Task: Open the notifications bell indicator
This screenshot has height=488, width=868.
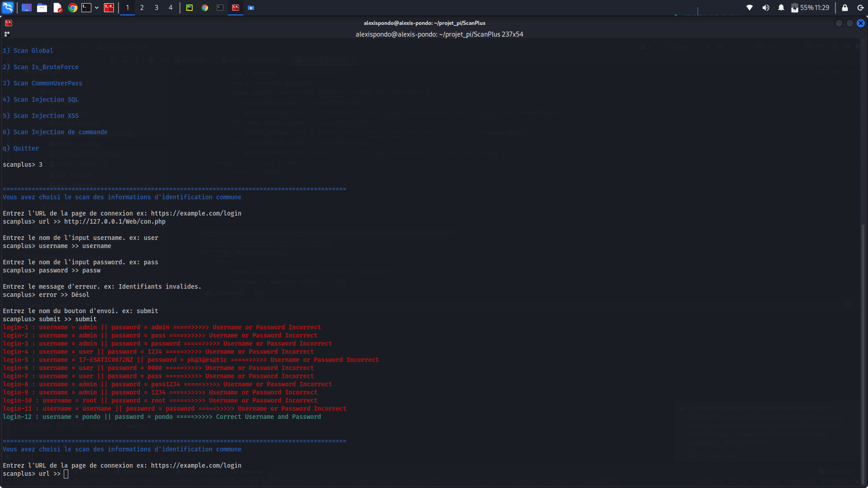Action: (781, 8)
